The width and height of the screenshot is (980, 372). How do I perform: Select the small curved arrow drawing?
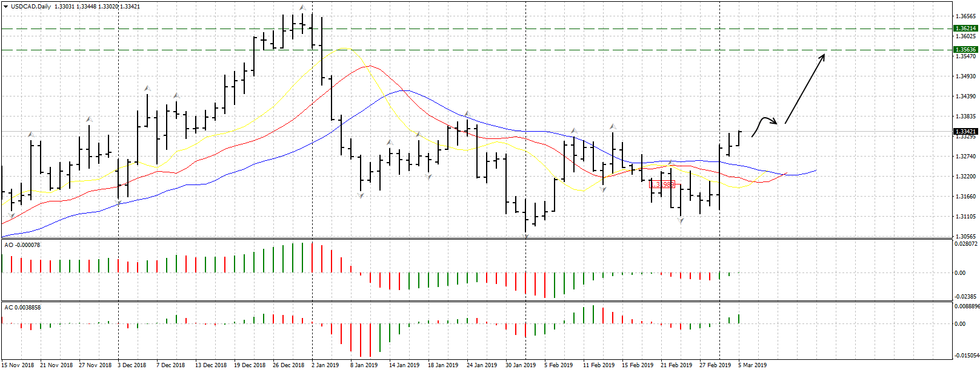pos(764,124)
